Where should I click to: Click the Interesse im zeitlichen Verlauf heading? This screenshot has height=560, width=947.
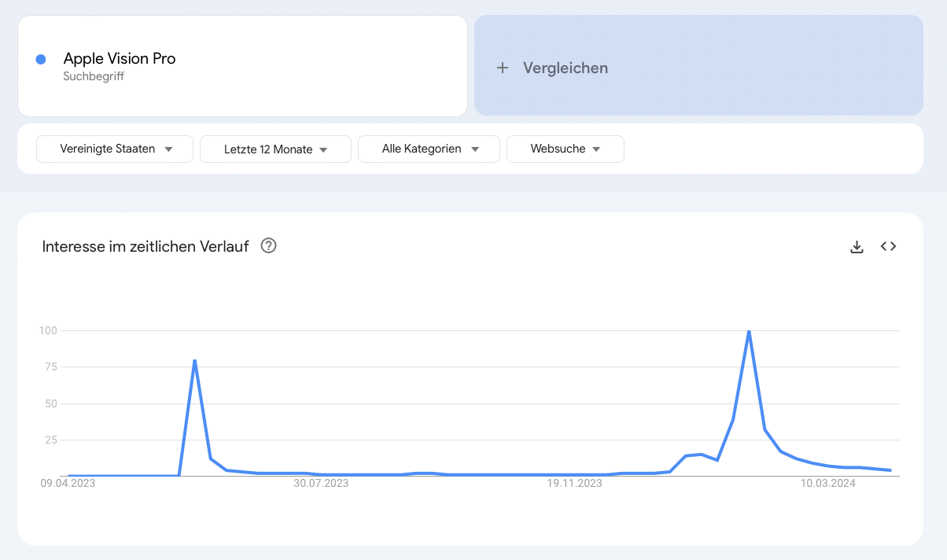pos(146,246)
